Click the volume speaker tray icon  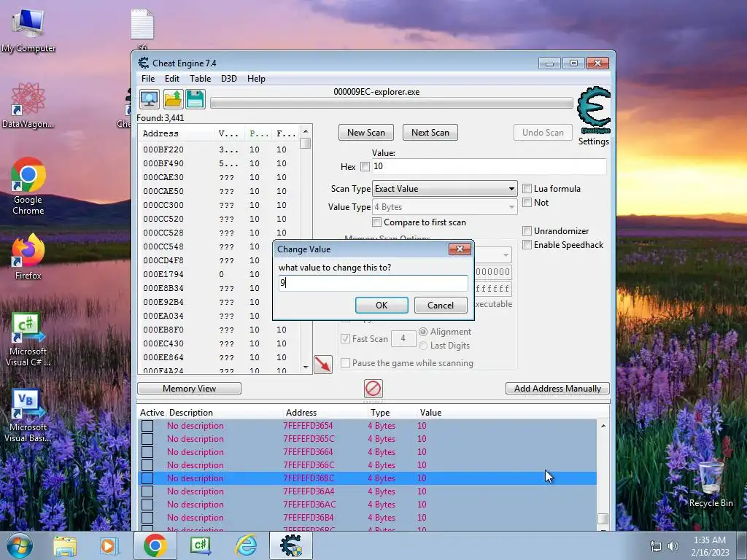click(x=673, y=546)
